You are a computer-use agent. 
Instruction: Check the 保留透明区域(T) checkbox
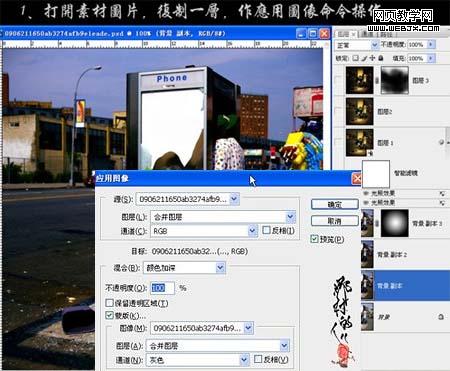point(109,303)
